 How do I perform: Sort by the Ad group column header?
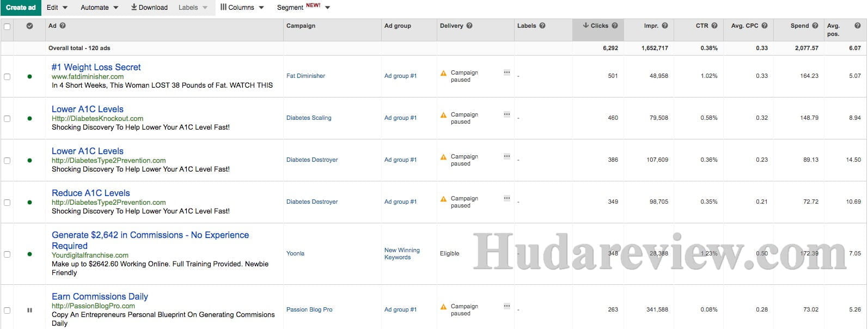pyautogui.click(x=398, y=26)
